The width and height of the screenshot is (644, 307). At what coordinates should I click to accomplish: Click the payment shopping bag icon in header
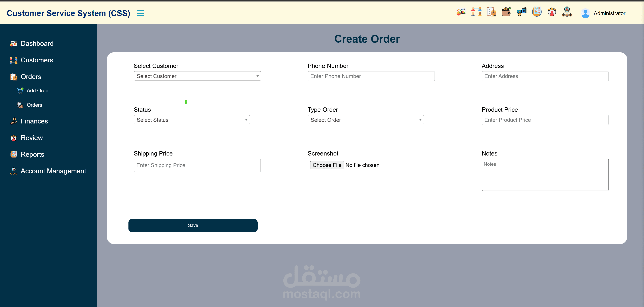click(x=522, y=12)
